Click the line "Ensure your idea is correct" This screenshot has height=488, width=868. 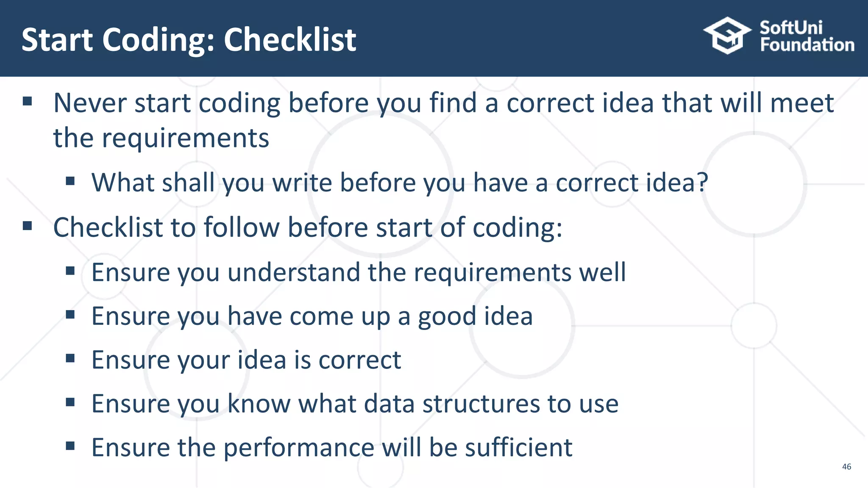coord(246,360)
